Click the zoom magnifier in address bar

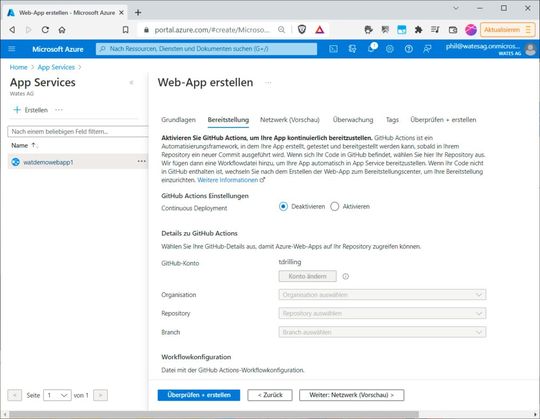[x=281, y=30]
